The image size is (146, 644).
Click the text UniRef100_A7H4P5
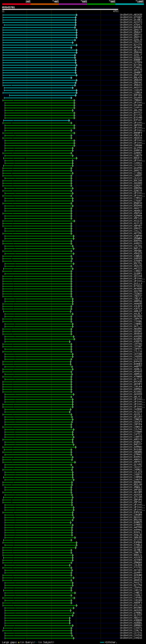coord(131,261)
